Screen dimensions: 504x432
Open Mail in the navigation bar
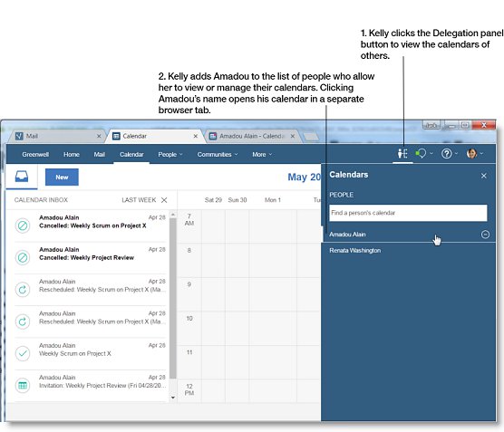pos(100,155)
